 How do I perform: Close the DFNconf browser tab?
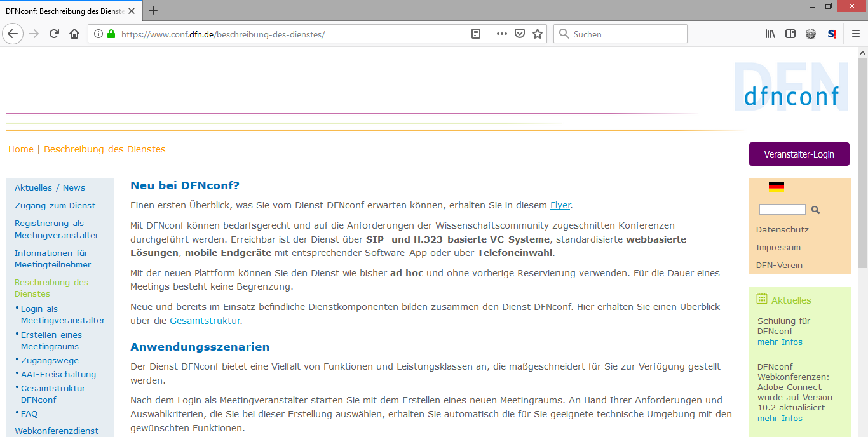point(132,11)
